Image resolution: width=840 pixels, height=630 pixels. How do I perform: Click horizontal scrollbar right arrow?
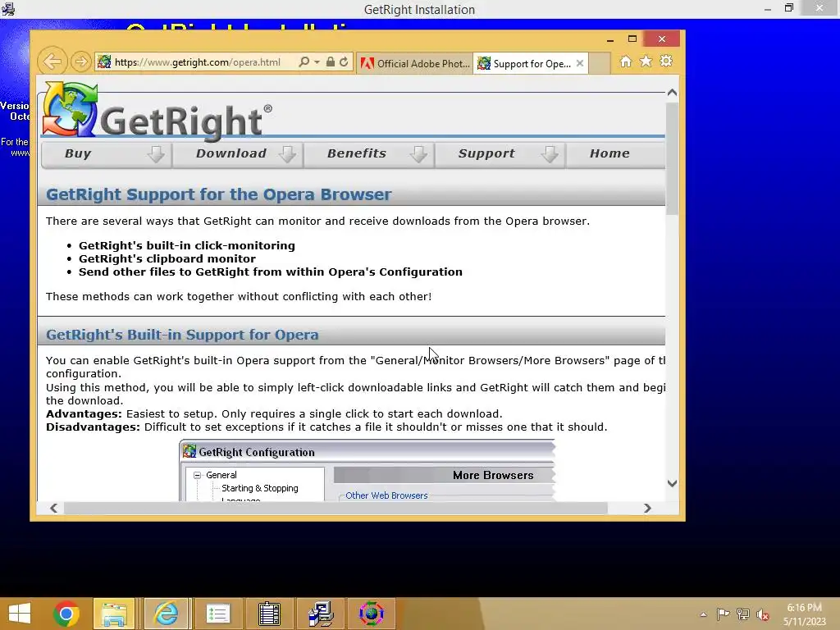tap(647, 508)
